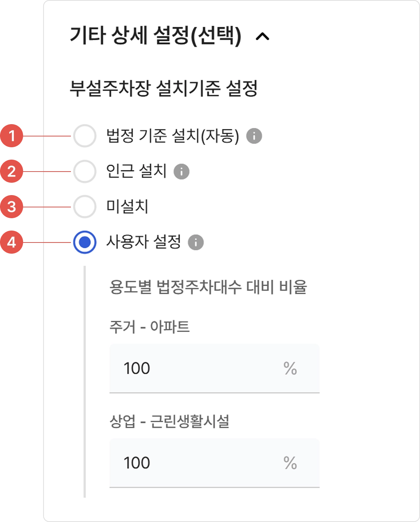Viewport: 420px width, 522px height.
Task: Click the 미설치 option label text
Action: pos(127,207)
